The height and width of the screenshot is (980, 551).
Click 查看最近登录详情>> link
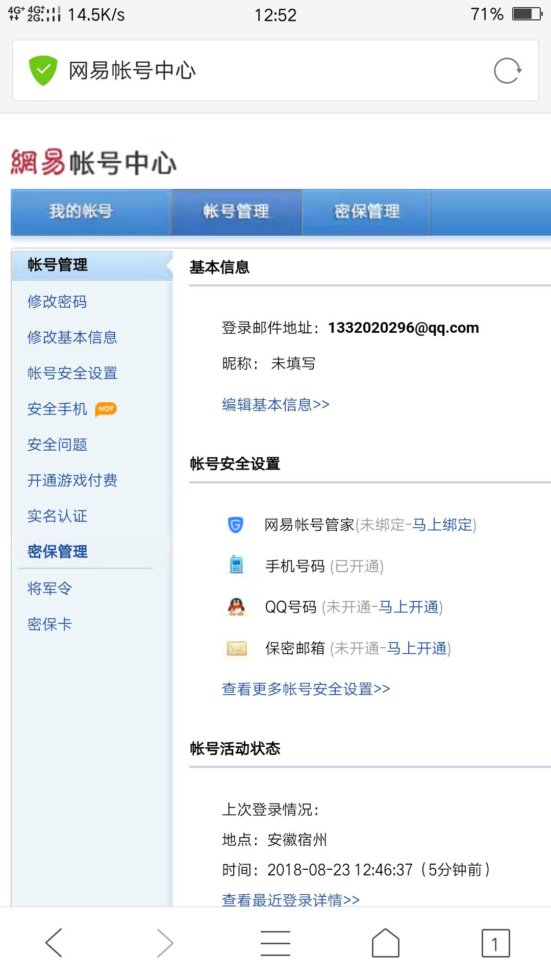(291, 900)
